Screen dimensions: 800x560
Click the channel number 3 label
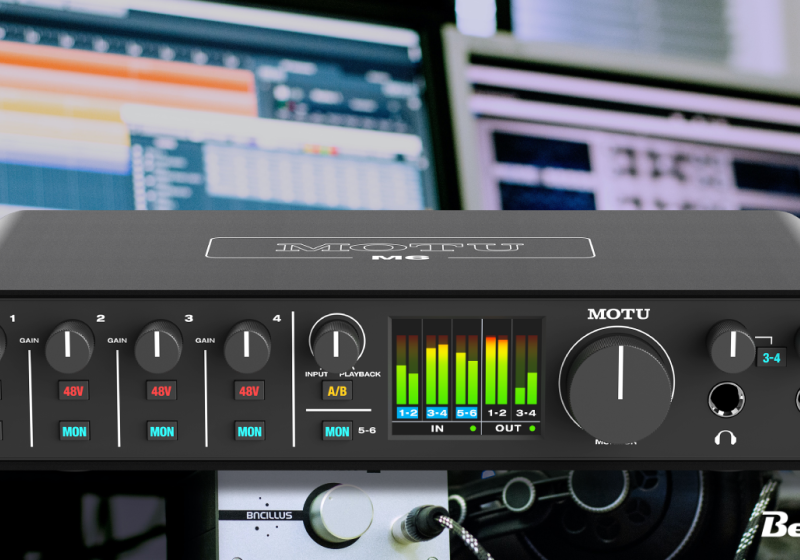coord(189,318)
